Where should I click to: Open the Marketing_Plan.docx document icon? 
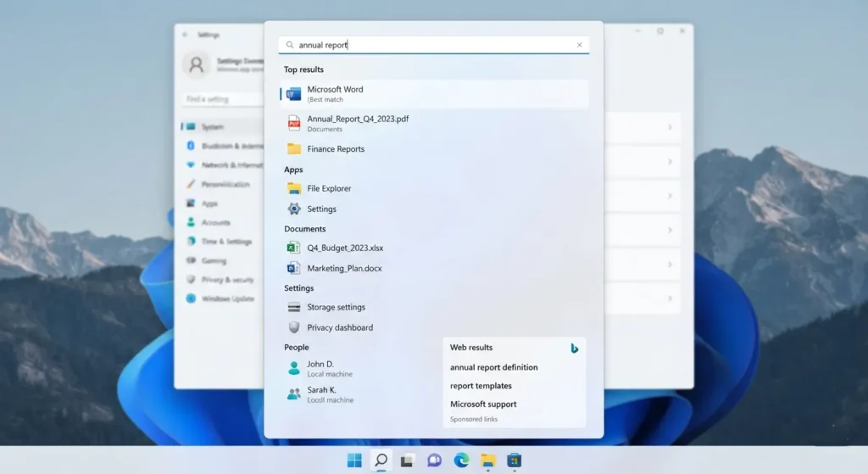point(293,268)
